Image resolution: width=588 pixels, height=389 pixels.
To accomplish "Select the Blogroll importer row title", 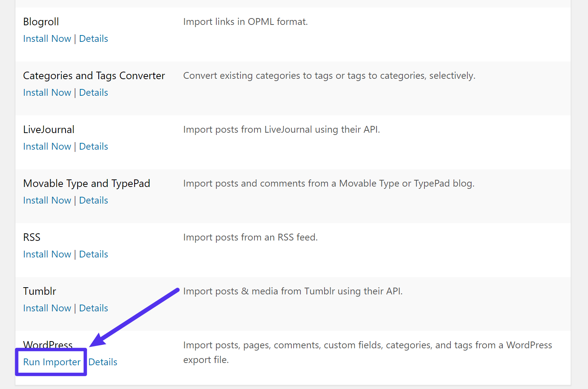I will [x=41, y=21].
